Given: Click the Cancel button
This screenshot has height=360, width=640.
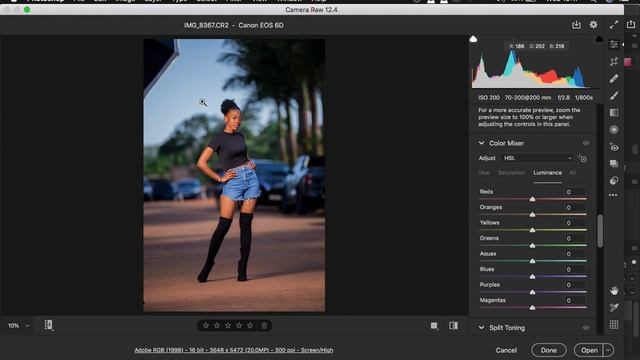Looking at the screenshot, I should coord(506,350).
